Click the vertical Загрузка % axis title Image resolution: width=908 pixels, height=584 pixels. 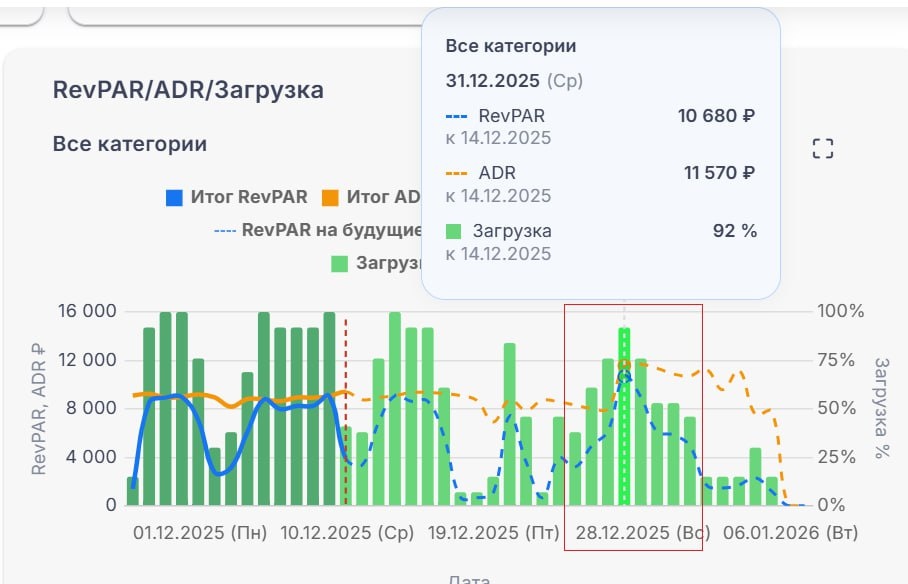[x=881, y=408]
